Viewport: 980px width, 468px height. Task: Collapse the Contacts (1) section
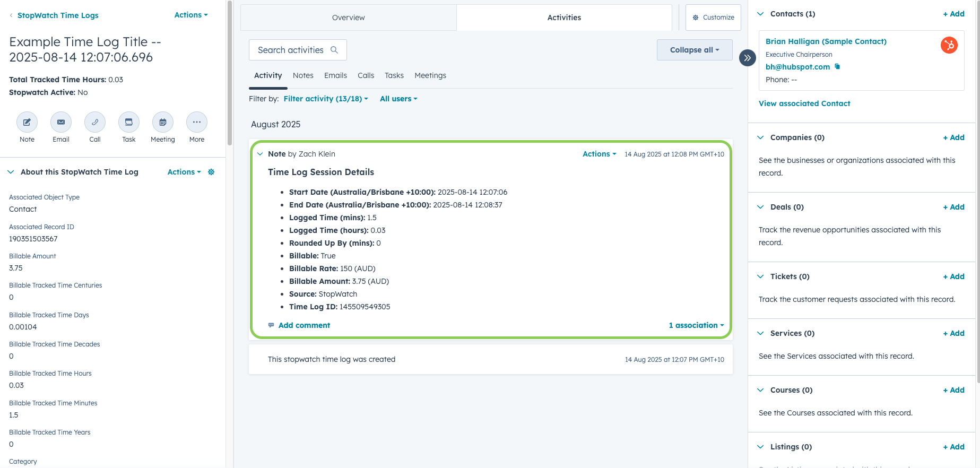(x=760, y=14)
